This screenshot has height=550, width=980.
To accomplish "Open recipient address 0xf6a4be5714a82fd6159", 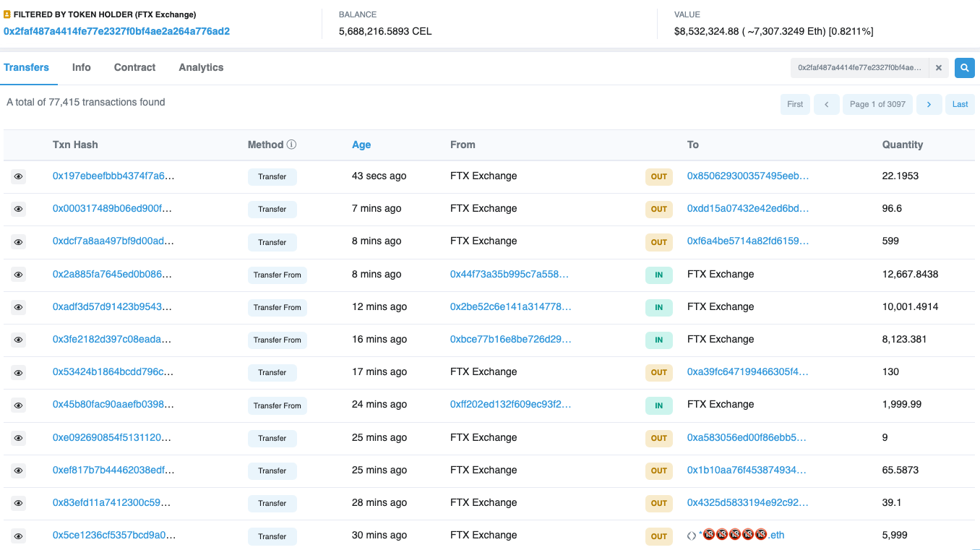I will tap(748, 241).
